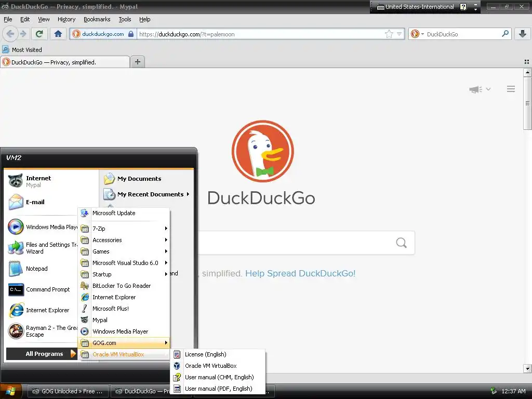The height and width of the screenshot is (399, 532).
Task: Click the padlock site identity icon
Action: 130,34
